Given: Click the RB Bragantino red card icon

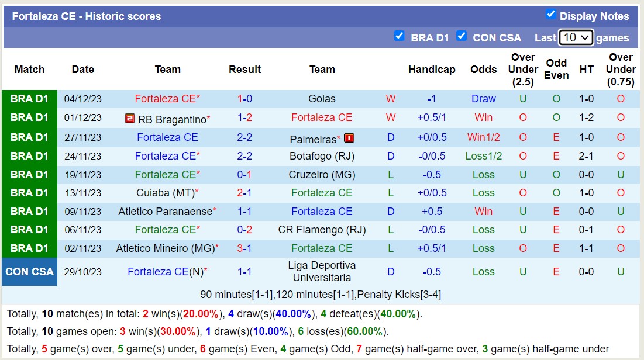Looking at the screenshot, I should tap(130, 119).
